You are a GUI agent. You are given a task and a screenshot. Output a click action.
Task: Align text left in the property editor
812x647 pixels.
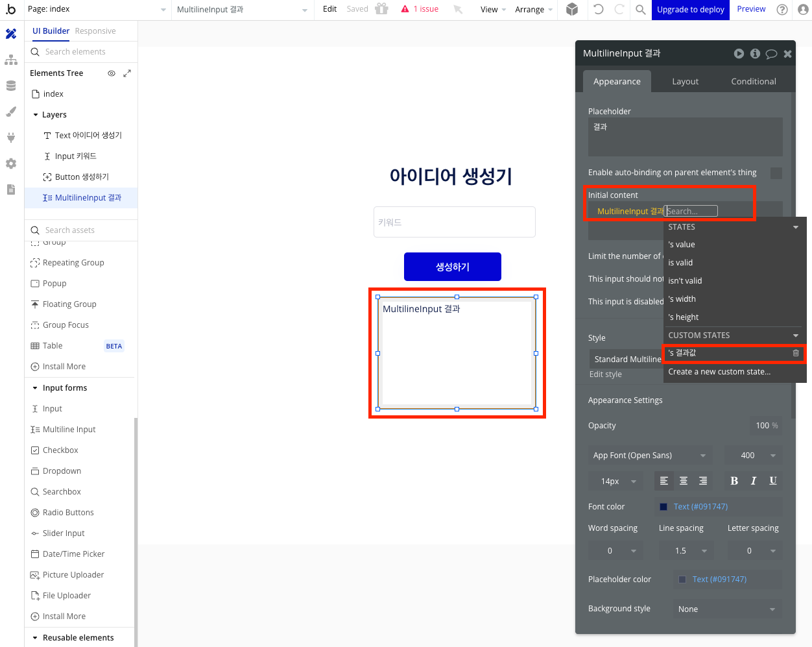[x=663, y=481]
